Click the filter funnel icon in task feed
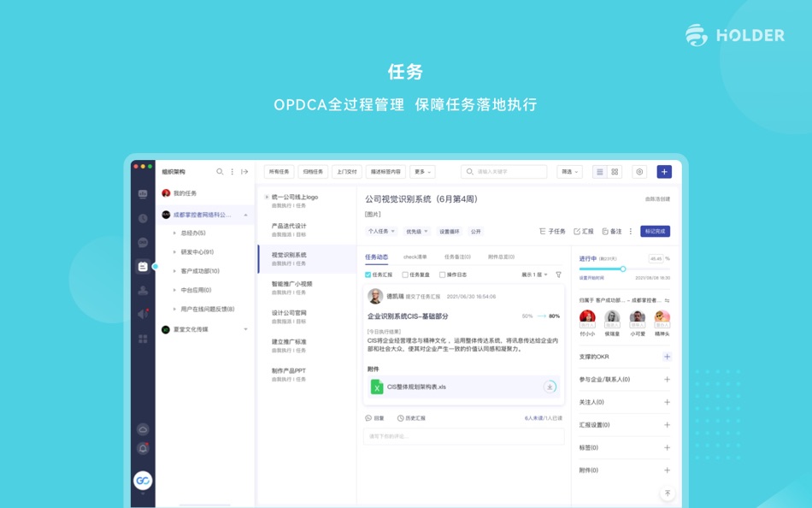The width and height of the screenshot is (812, 508). click(x=558, y=275)
